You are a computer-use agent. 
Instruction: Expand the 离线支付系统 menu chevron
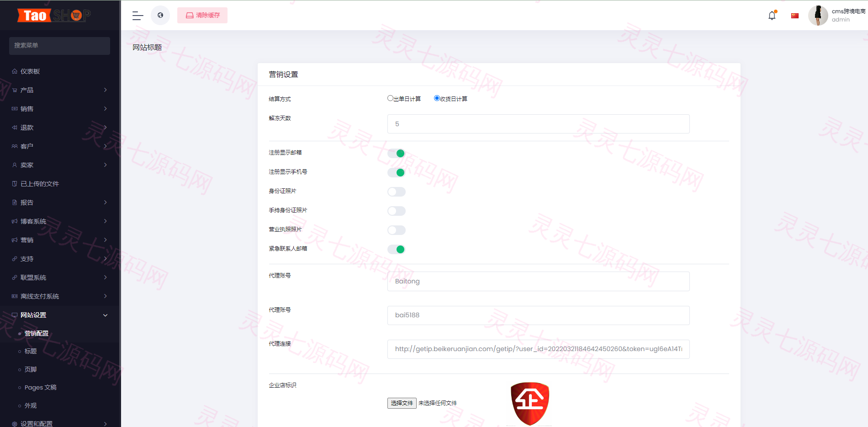point(106,296)
